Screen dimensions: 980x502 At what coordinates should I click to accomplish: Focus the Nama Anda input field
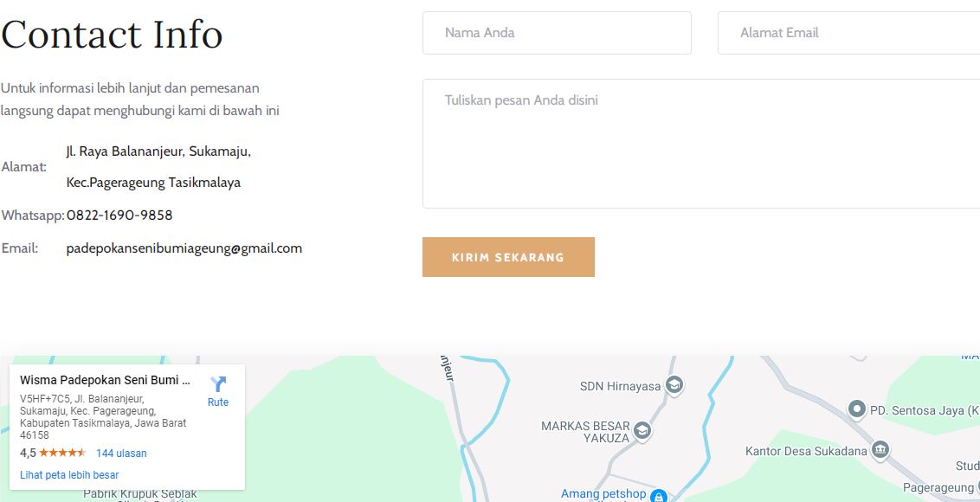(557, 33)
